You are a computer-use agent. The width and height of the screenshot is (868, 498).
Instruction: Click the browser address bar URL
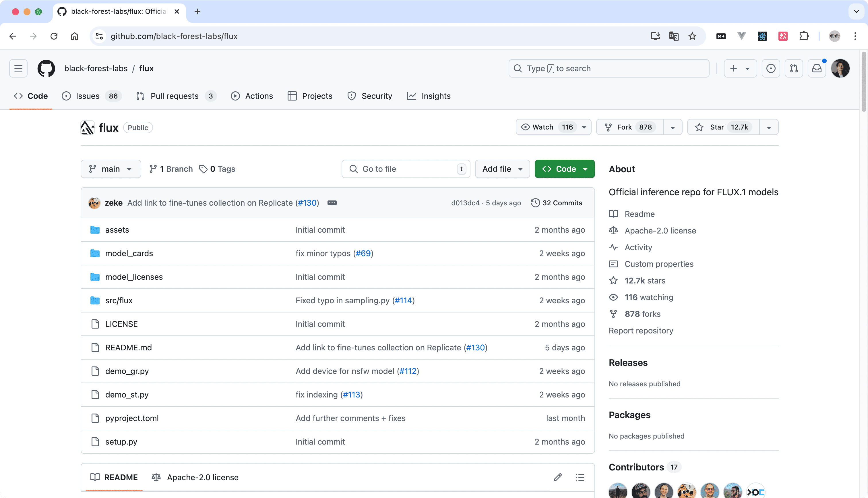coord(174,36)
